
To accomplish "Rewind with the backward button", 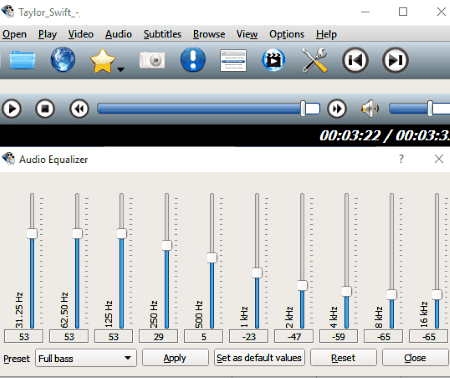I will point(79,109).
